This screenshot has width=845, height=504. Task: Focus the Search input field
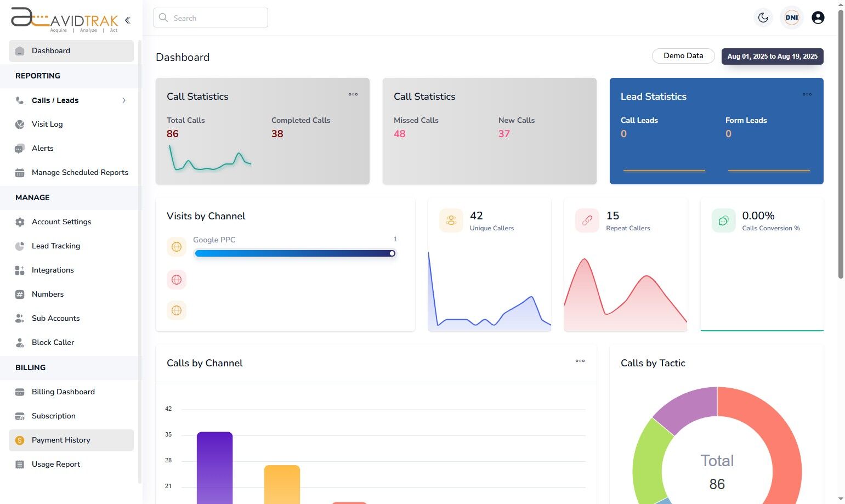coord(211,18)
